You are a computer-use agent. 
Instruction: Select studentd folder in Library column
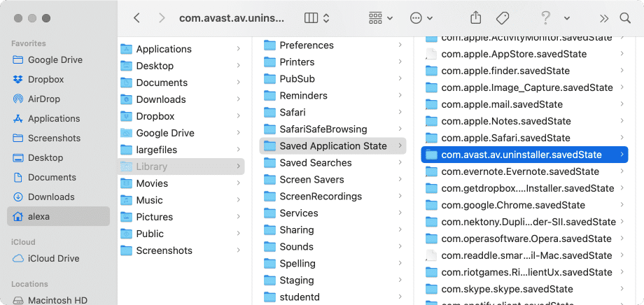tap(332, 297)
